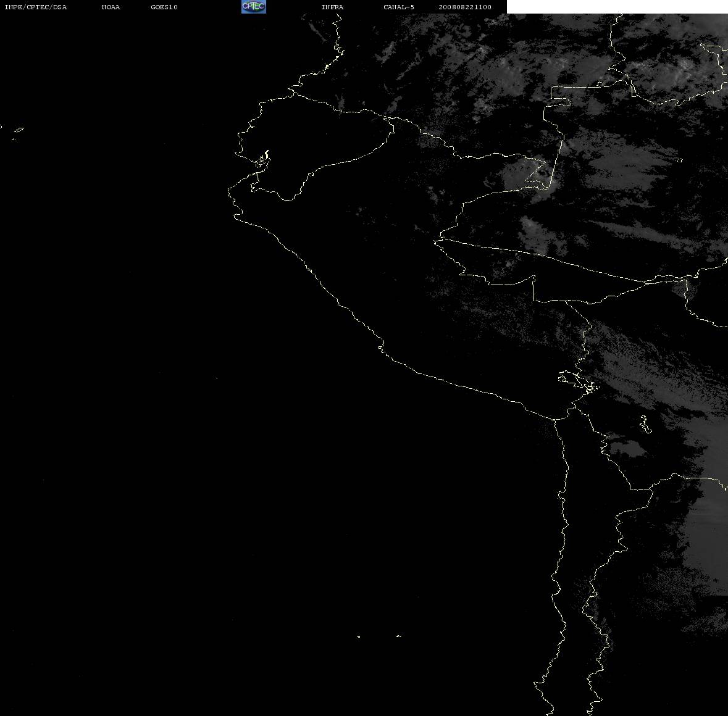Image resolution: width=728 pixels, height=716 pixels.
Task: Select the INFRA label in header
Action: 332,7
